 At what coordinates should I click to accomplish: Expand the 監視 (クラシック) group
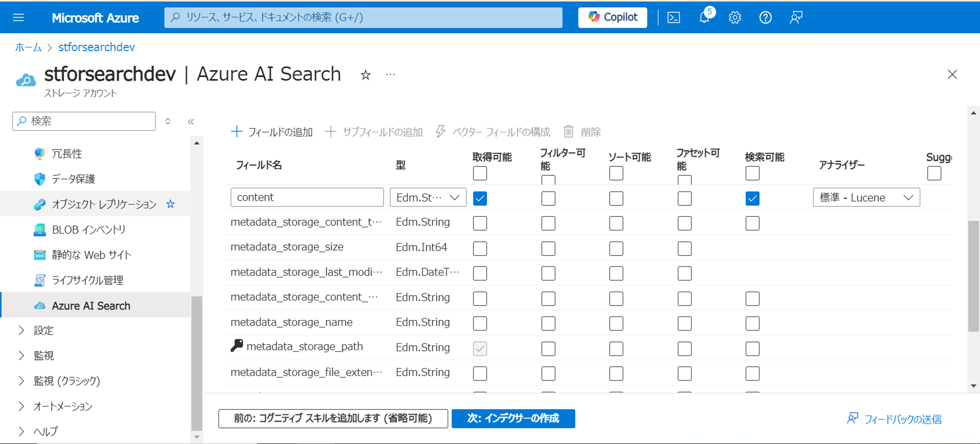click(22, 381)
